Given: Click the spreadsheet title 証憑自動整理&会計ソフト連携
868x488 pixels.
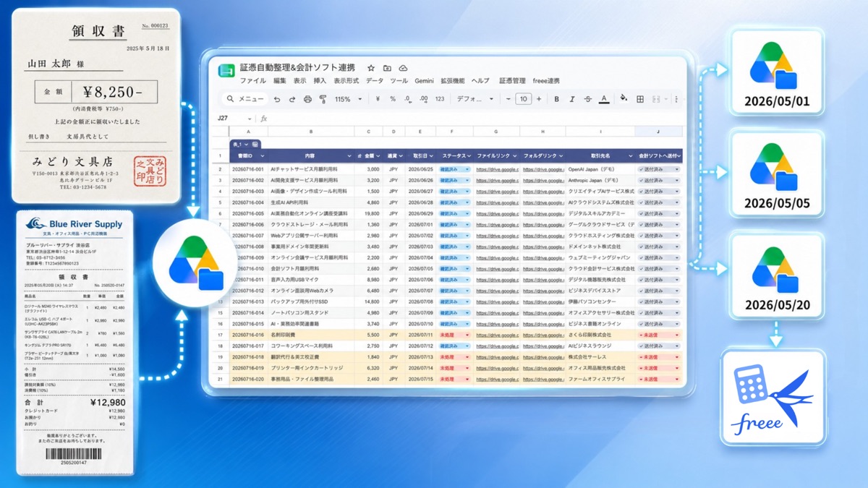Looking at the screenshot, I should tap(297, 67).
